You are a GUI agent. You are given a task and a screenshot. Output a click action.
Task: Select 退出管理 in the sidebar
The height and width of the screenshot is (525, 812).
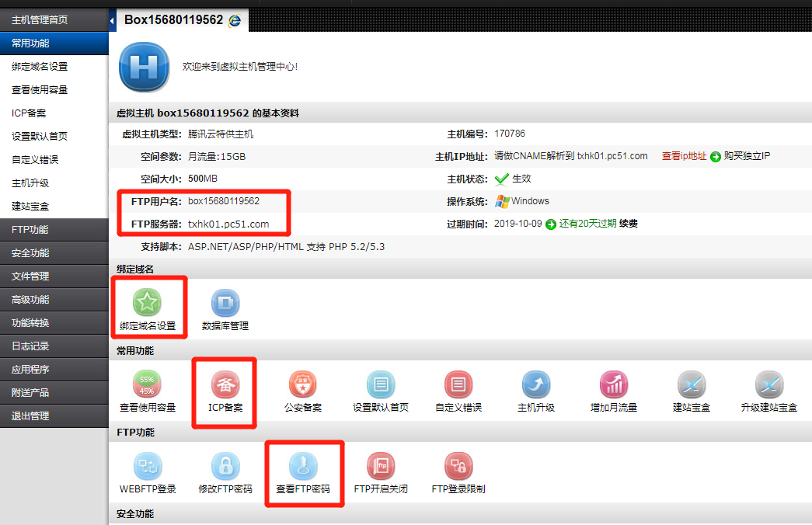tap(54, 415)
